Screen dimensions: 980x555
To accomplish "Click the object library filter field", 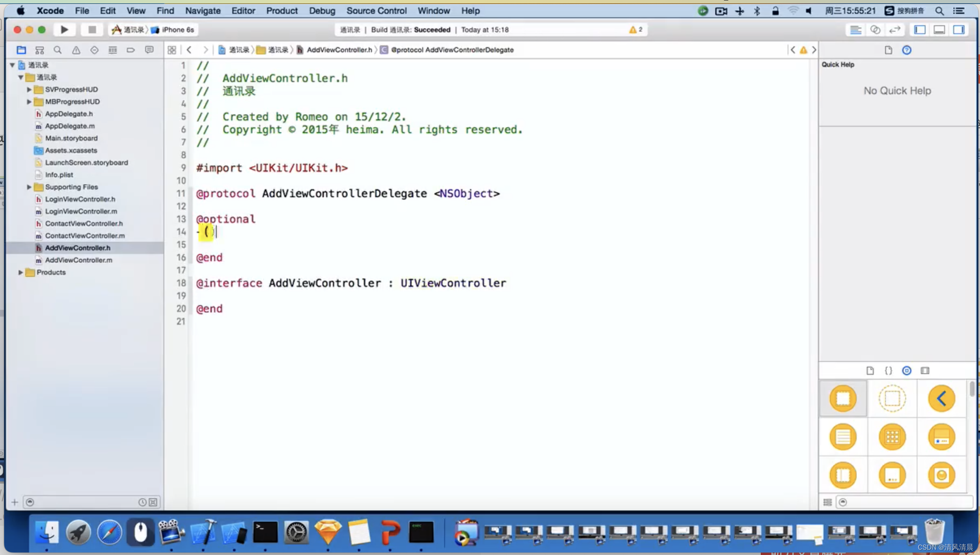I will (905, 502).
